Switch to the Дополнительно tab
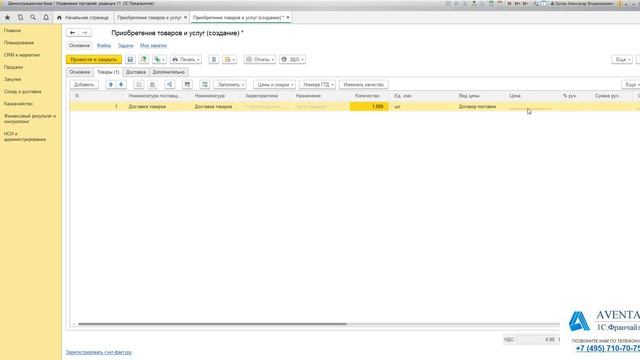Image resolution: width=640 pixels, height=360 pixels. (x=169, y=72)
